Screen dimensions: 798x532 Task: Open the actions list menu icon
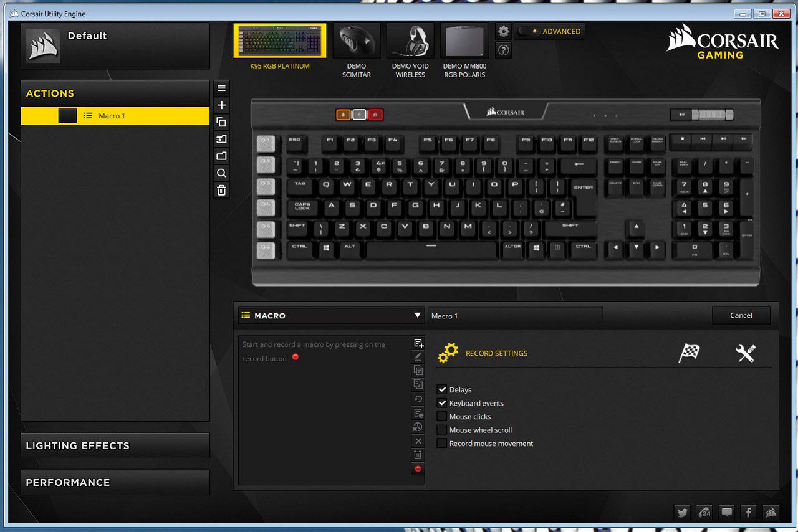pyautogui.click(x=221, y=88)
